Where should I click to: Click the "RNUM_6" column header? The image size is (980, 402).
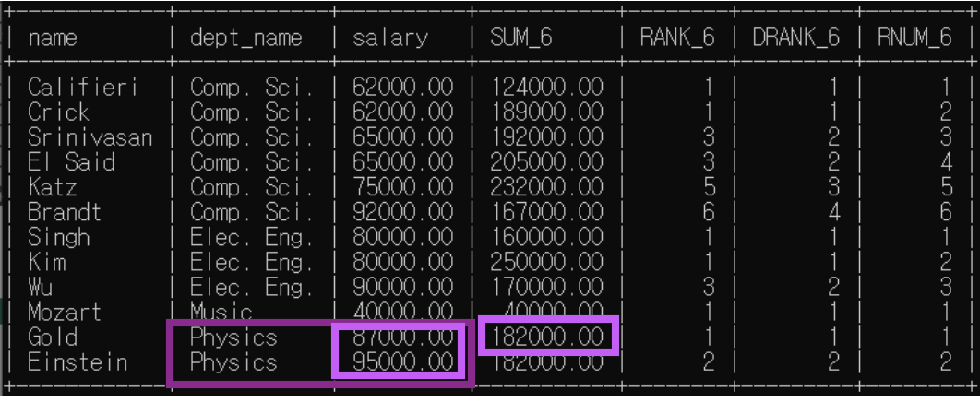(914, 39)
